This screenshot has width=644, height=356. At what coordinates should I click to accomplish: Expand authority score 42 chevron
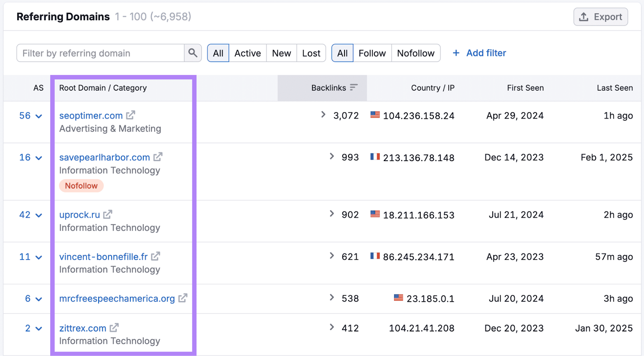pos(39,215)
